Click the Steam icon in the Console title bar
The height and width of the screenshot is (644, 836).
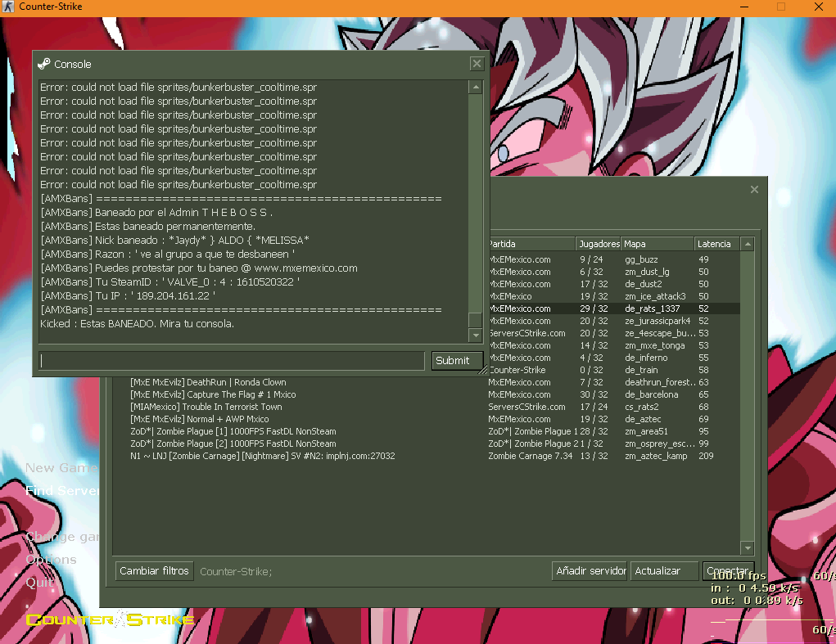[x=43, y=64]
